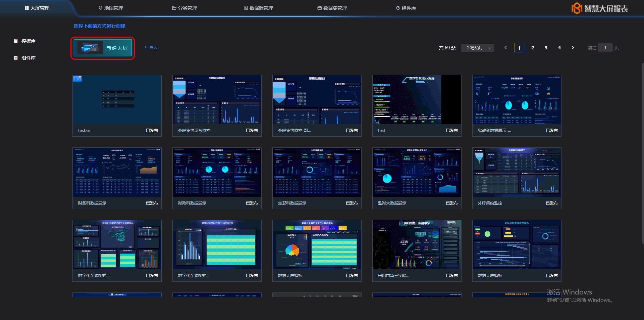644x320 pixels.
Task: Go to previous page arrow
Action: [x=505, y=48]
